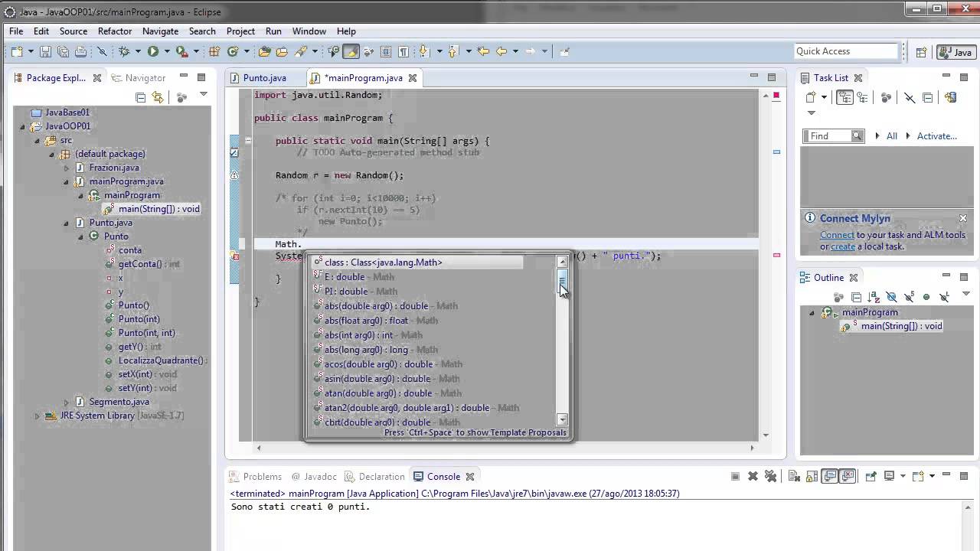This screenshot has width=980, height=551.
Task: Select getConta() method in Package Explorer
Action: pos(143,264)
